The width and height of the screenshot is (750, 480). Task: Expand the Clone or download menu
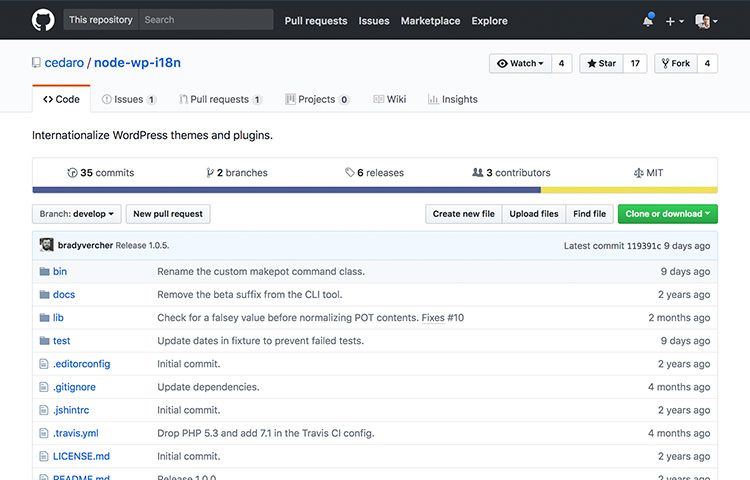[668, 214]
